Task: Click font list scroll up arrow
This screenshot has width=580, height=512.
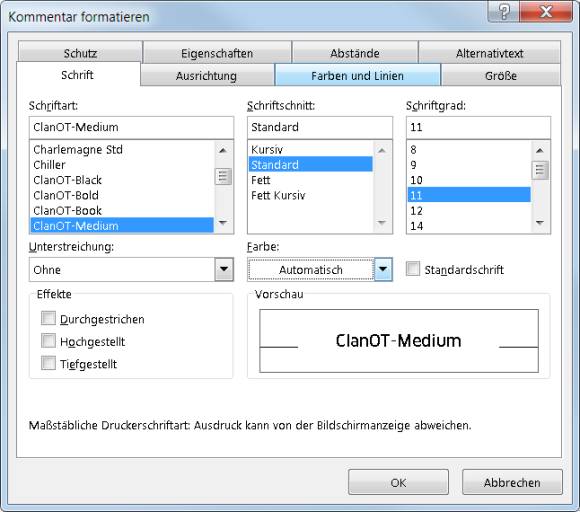Action: point(223,150)
